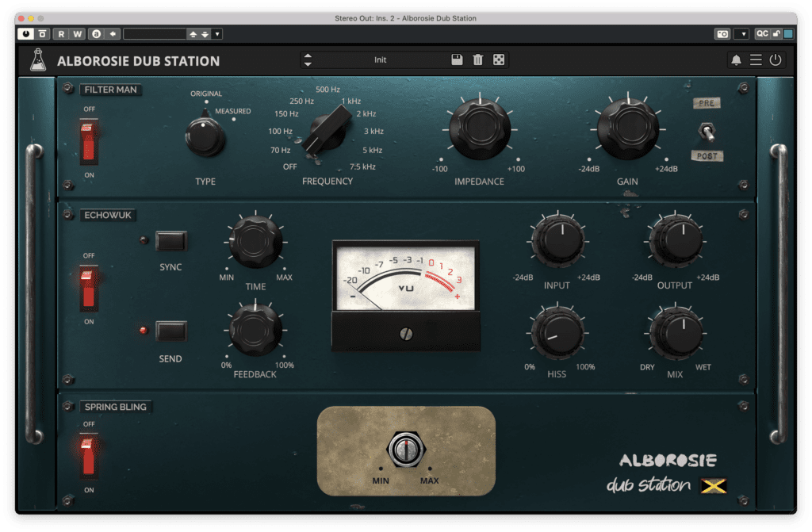Click the preset up/down stepper arrows
Screen dimensions: 812x532
pos(308,60)
